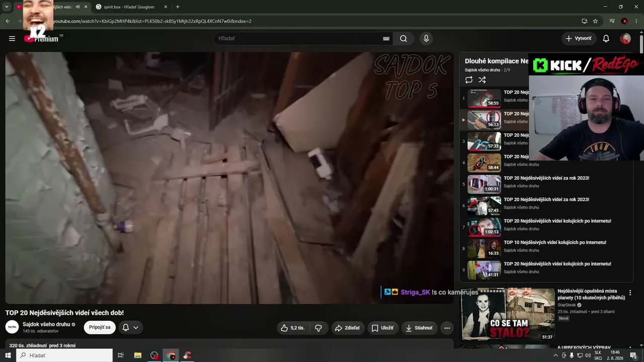The width and height of the screenshot is (644, 362).
Task: Click the browser address bar URL
Action: (x=152, y=21)
